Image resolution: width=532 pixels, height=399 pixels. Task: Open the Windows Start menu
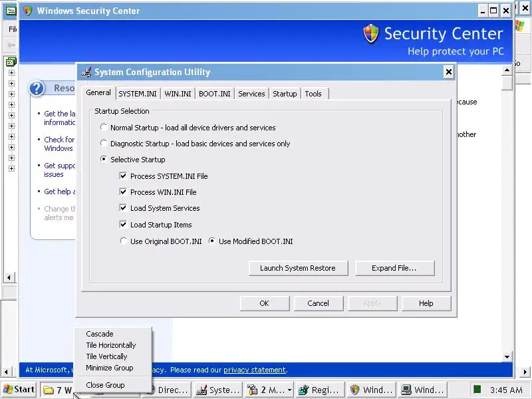click(19, 390)
